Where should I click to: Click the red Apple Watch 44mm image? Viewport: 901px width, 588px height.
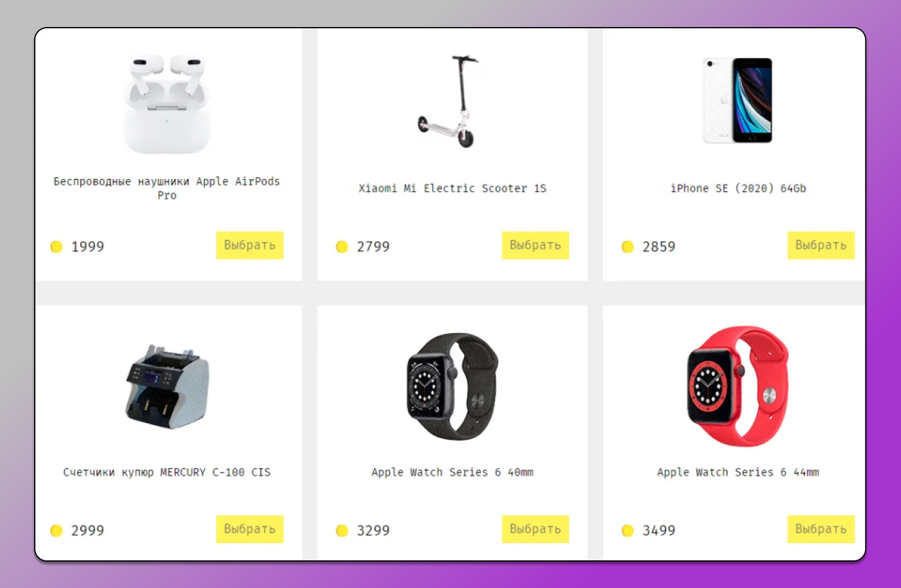point(738,386)
